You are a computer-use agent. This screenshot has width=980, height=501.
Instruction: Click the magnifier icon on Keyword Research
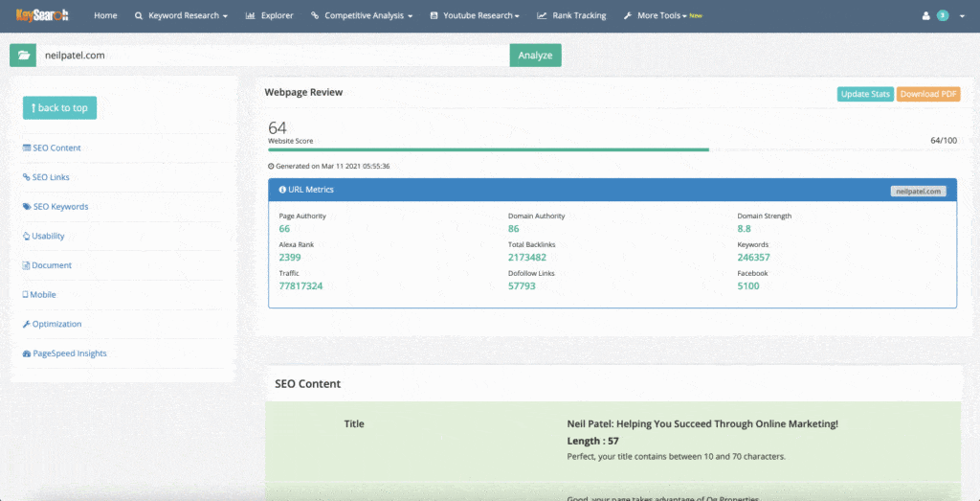coord(139,15)
